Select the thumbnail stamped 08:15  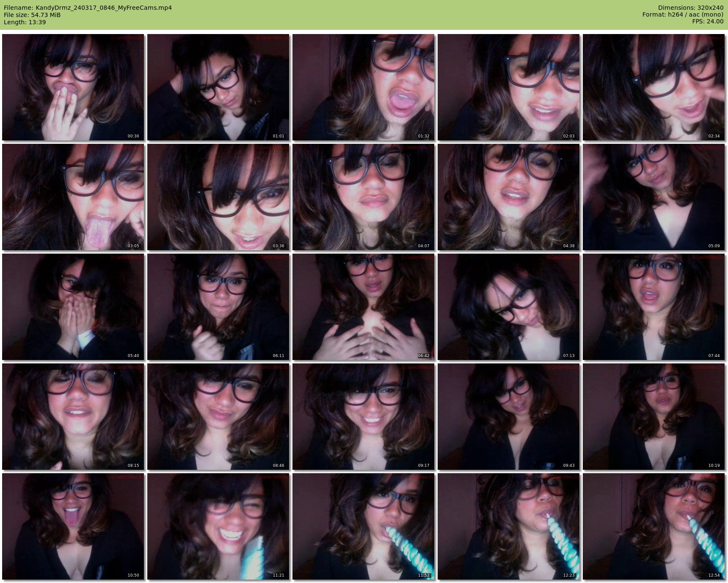73,417
